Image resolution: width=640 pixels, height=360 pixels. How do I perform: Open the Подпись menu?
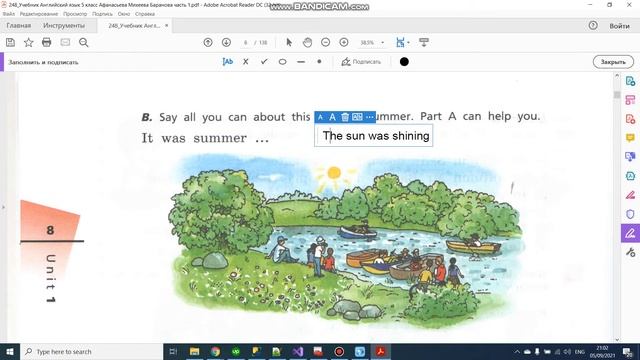point(102,14)
